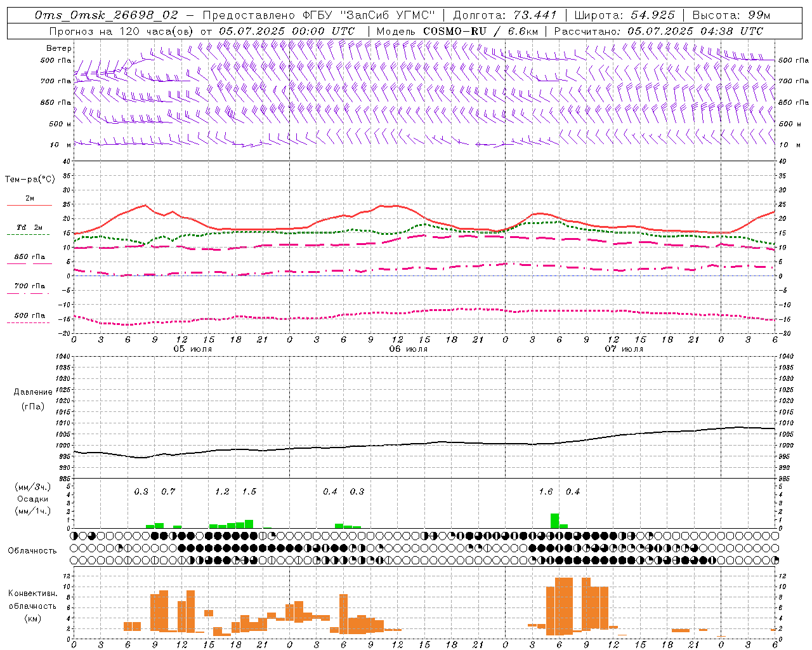Viewport: 812px width, 650px height.
Task: Click the 1.2 precipitation amount
Action: click(x=222, y=492)
